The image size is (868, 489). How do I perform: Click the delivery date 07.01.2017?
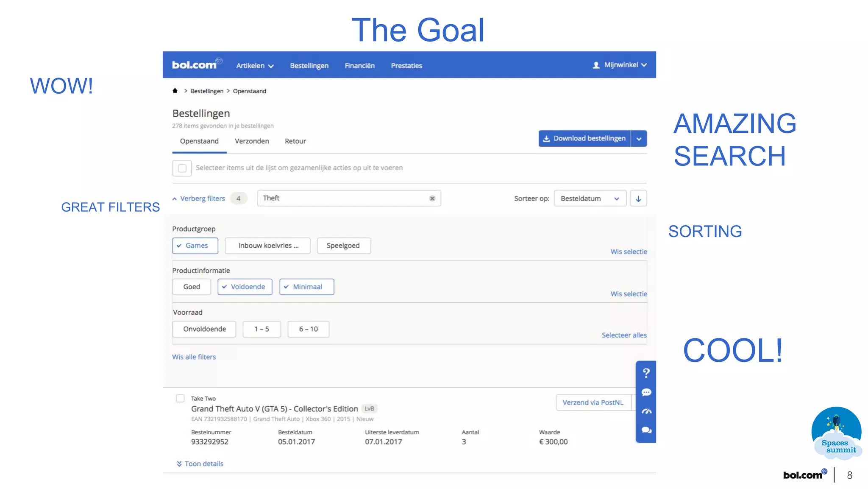[383, 442]
